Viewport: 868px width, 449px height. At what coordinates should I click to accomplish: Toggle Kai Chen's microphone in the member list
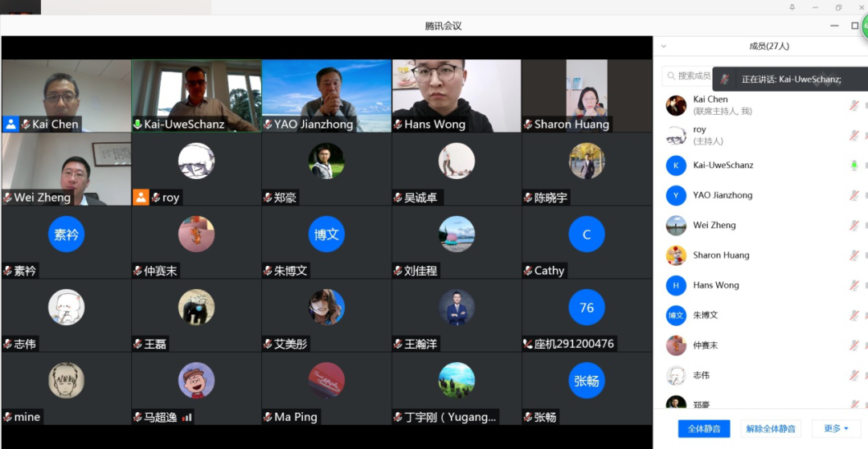(x=854, y=105)
